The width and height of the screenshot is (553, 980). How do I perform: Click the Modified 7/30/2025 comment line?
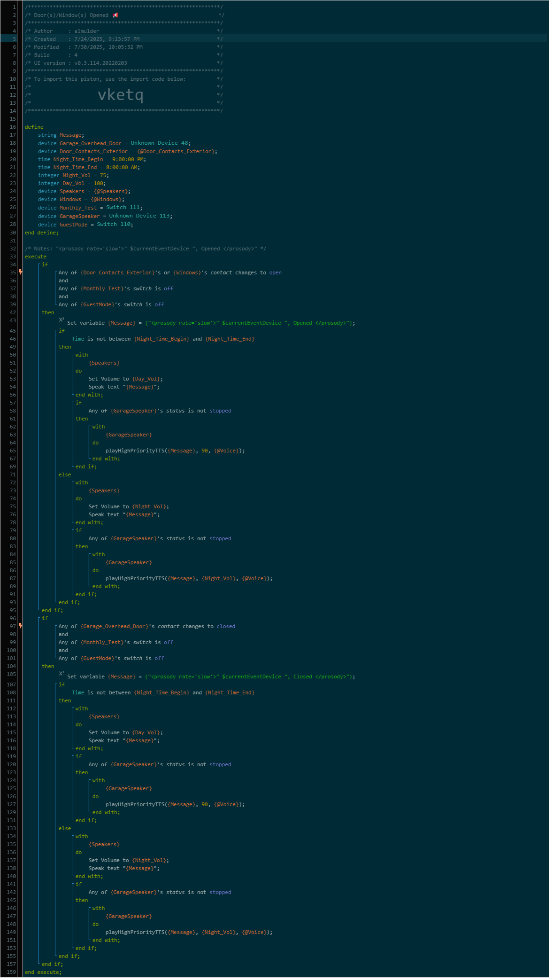124,47
